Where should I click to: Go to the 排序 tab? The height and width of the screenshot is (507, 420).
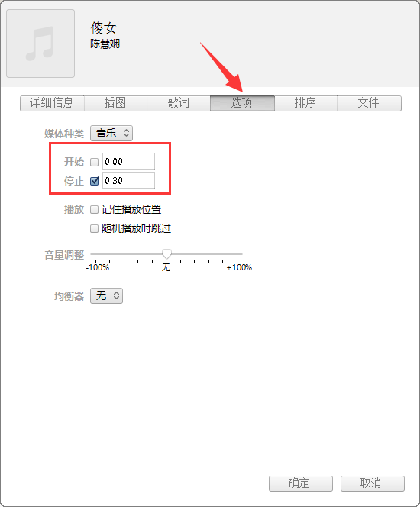(x=305, y=103)
